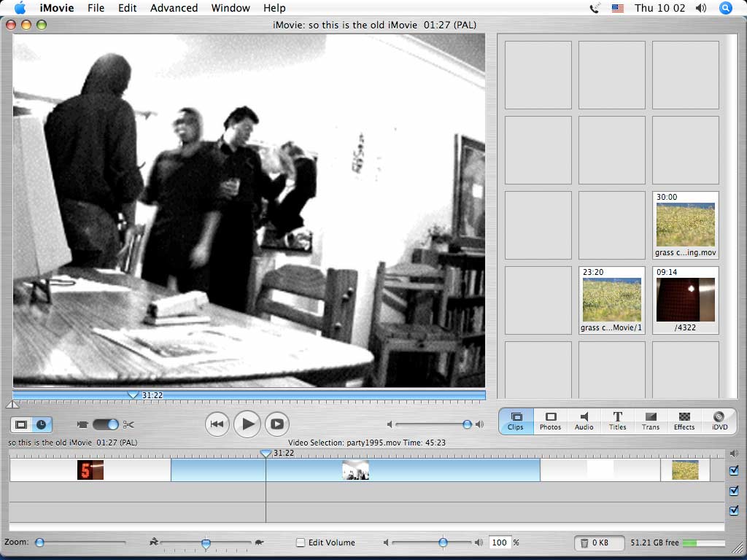Toggle first audio track checkbox
Screen dimensions: 747x560
[x=734, y=490]
